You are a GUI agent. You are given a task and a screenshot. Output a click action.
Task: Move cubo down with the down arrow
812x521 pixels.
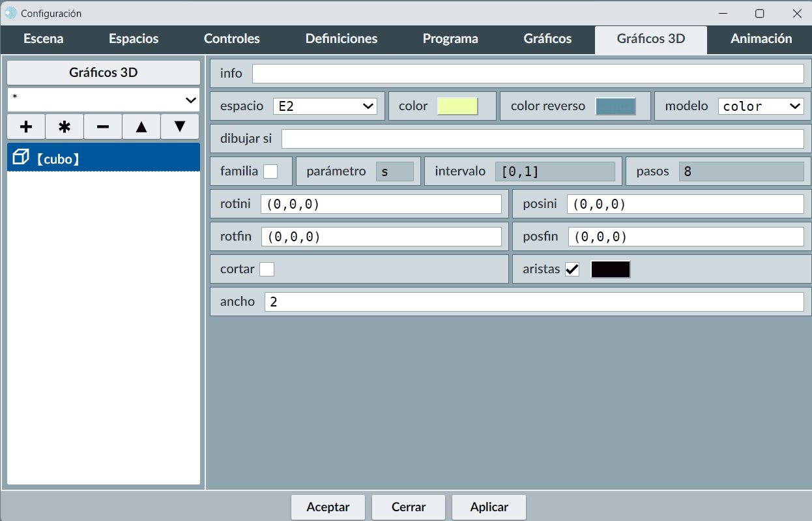pos(180,127)
